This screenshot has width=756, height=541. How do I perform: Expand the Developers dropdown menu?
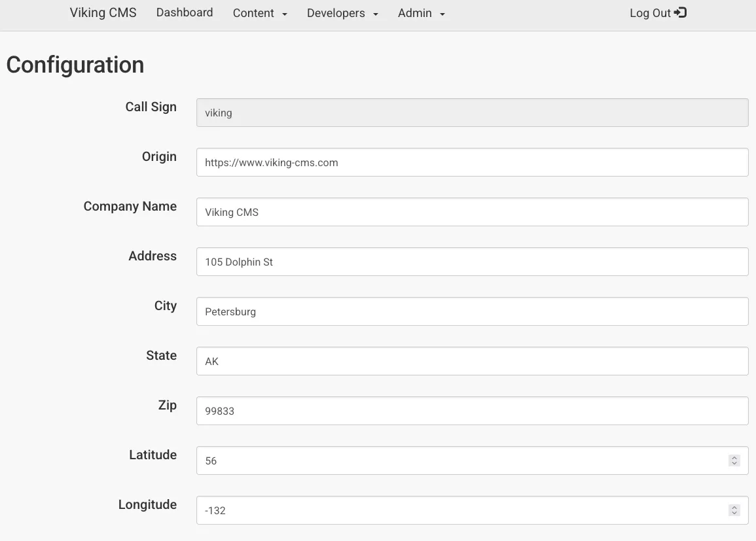tap(342, 13)
